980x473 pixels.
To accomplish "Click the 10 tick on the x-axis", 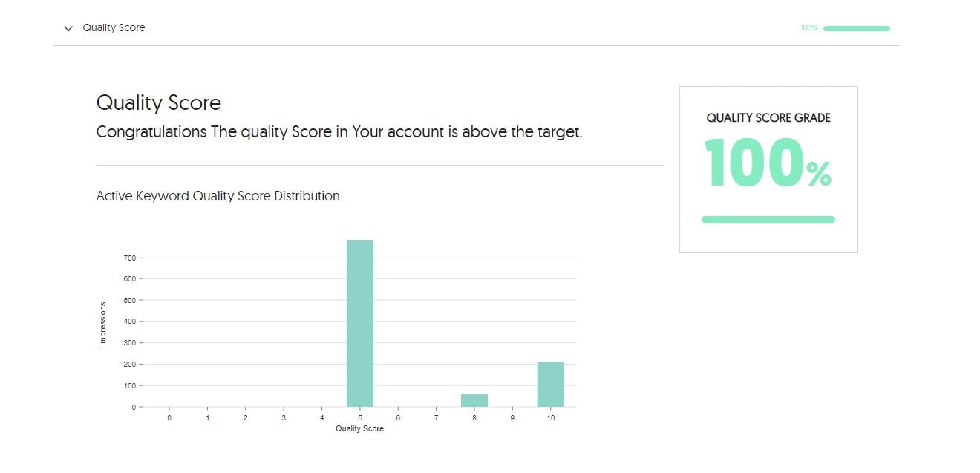I will point(551,417).
